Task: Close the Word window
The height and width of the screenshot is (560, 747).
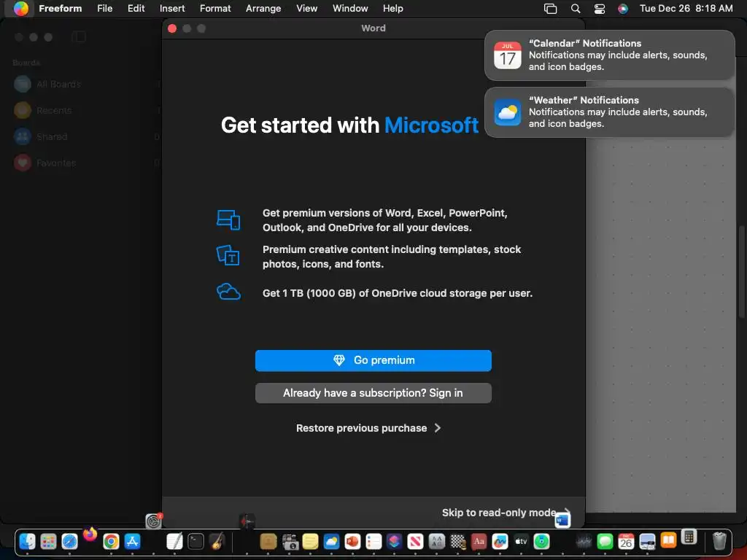Action: [x=172, y=28]
